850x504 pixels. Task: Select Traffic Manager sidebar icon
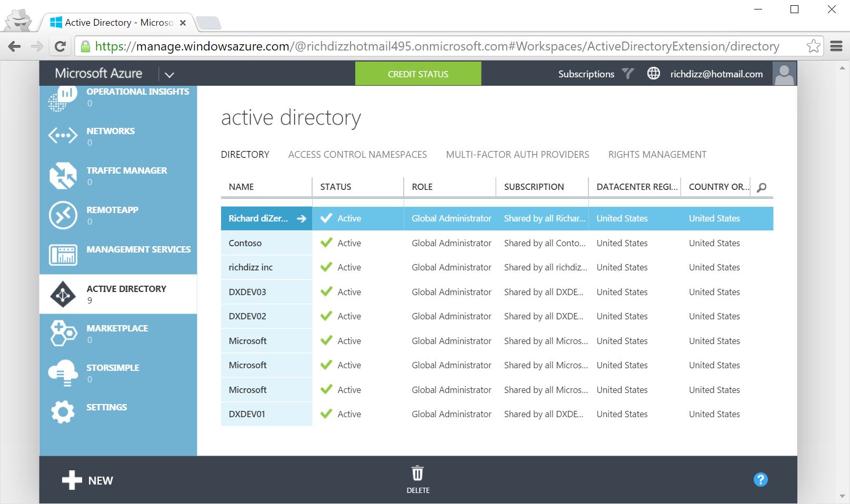click(63, 175)
